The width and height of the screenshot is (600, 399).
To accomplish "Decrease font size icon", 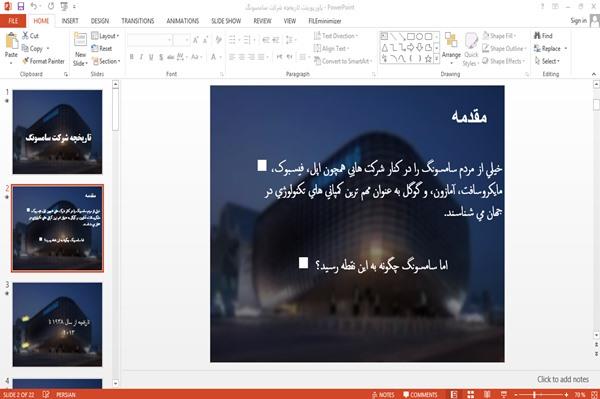I will pos(206,40).
